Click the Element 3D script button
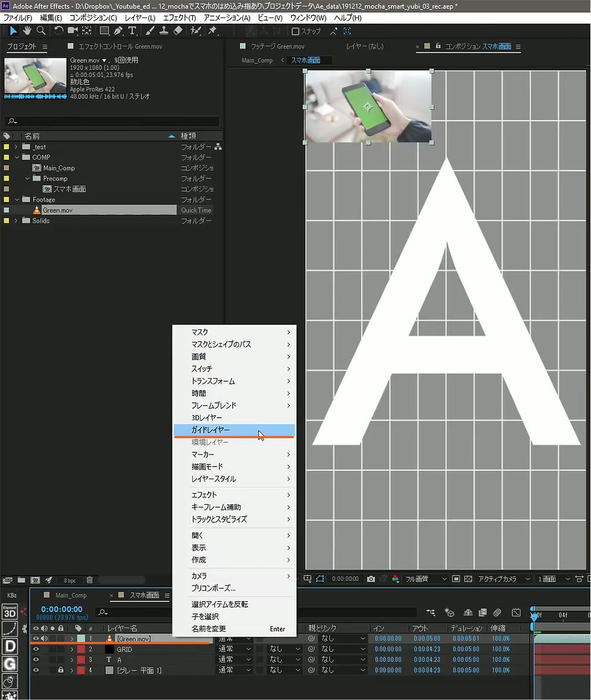591x700 pixels. click(10, 611)
